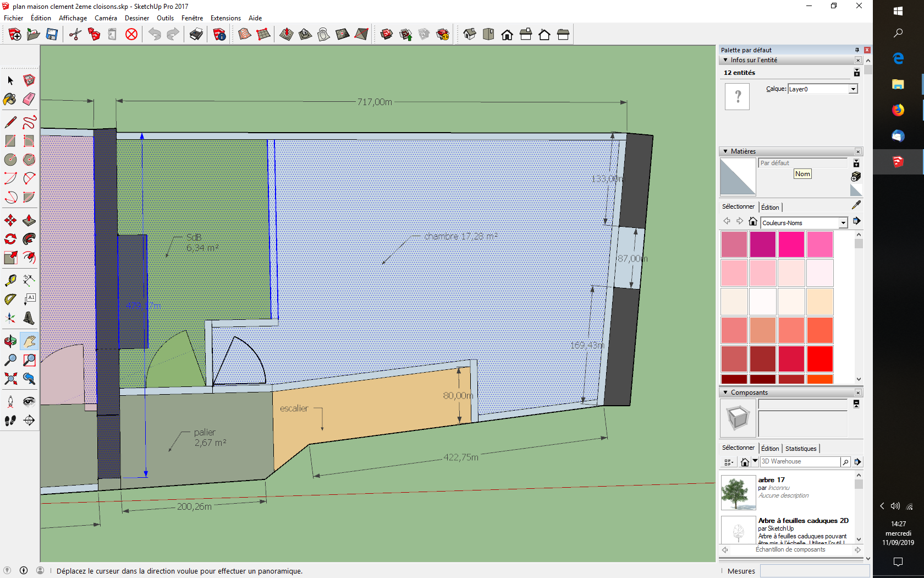Collapse the Matières panel
This screenshot has height=578, width=924.
pos(725,151)
